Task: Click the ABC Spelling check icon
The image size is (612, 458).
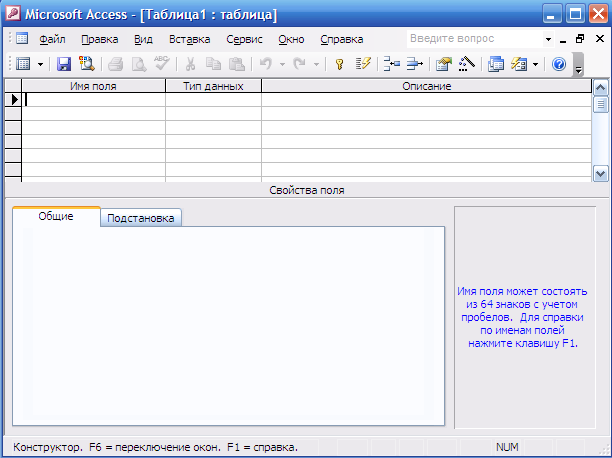Action: 161,64
